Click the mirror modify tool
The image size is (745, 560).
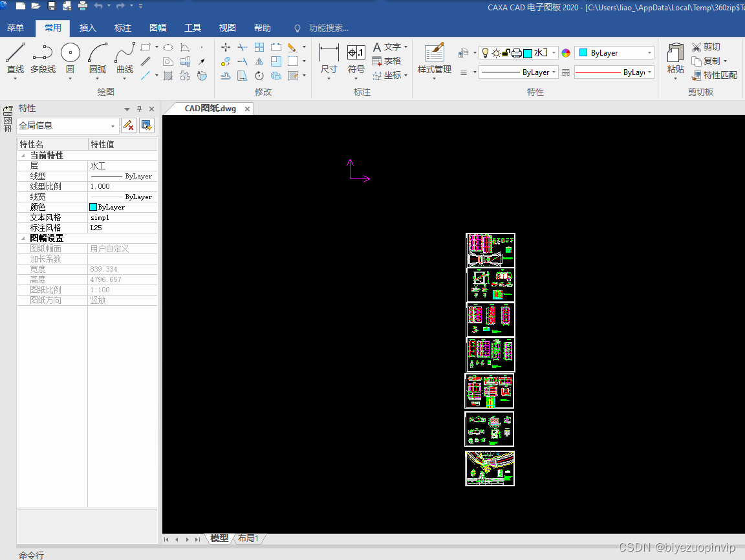coord(259,61)
